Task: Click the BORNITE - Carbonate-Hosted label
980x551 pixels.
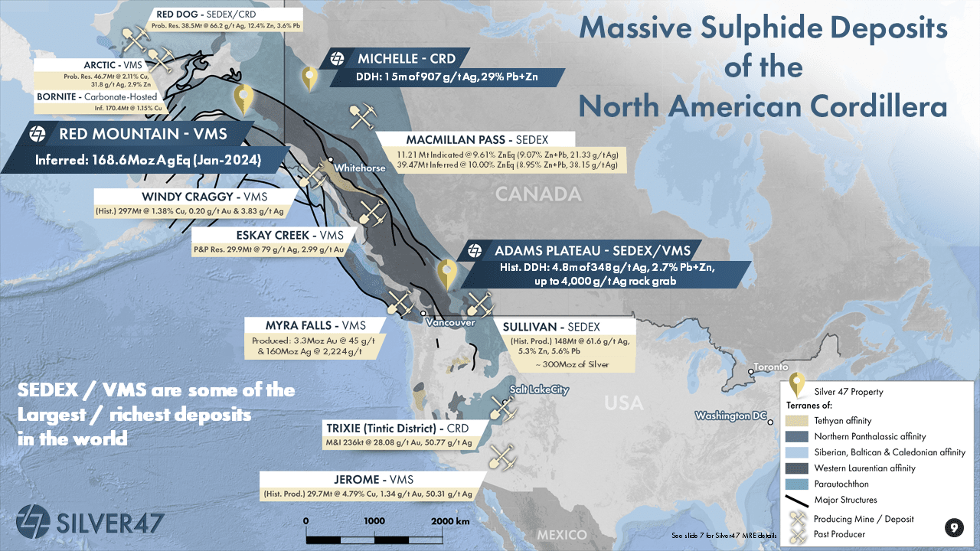Action: tap(96, 97)
